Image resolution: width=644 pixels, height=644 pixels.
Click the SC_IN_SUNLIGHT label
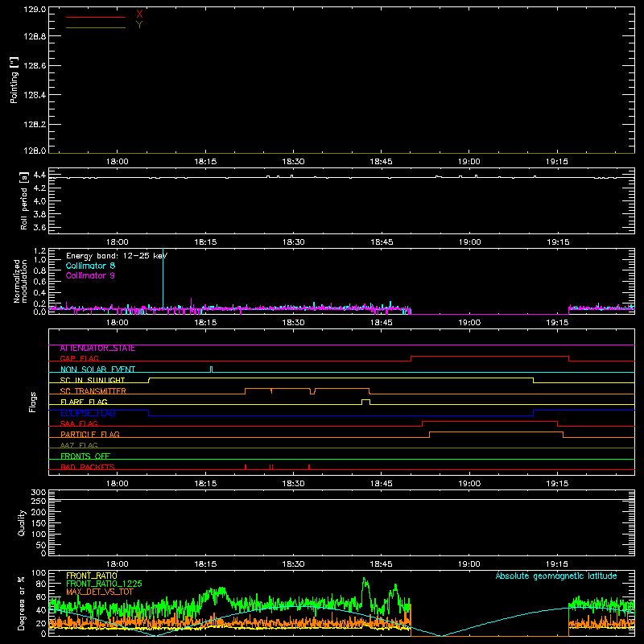tap(93, 380)
